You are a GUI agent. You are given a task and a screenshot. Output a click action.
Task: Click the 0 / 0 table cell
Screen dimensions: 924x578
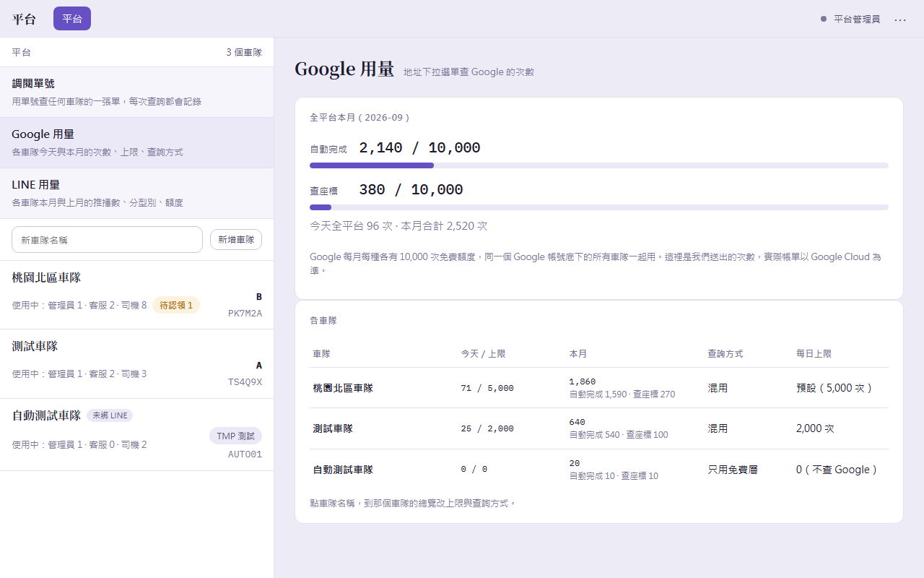(474, 470)
